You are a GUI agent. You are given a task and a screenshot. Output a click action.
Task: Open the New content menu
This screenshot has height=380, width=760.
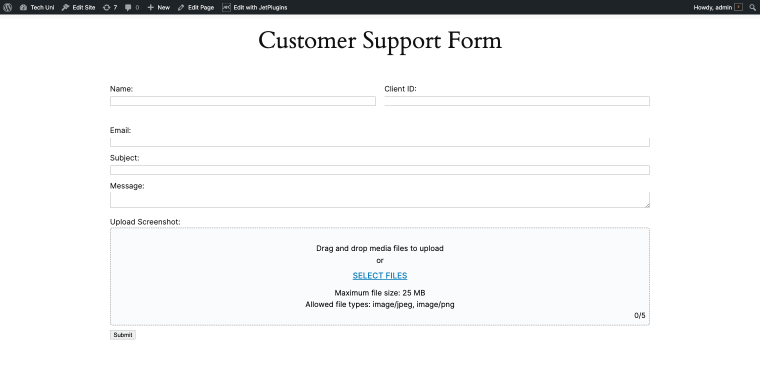pos(158,7)
